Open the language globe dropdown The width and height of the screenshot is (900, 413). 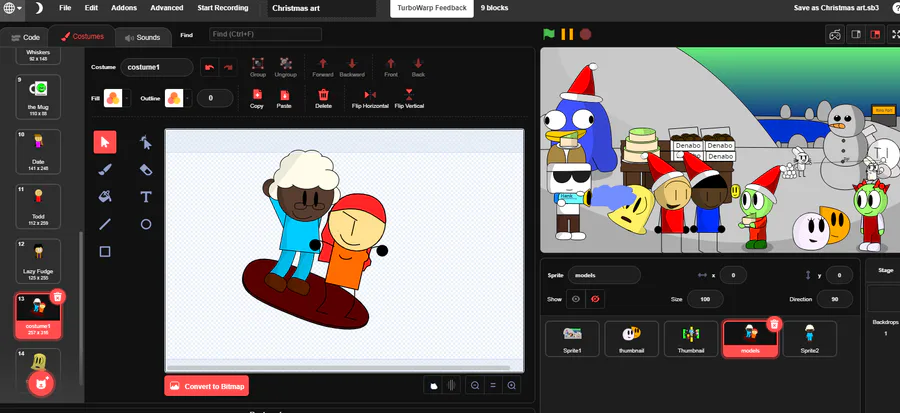pyautogui.click(x=12, y=8)
